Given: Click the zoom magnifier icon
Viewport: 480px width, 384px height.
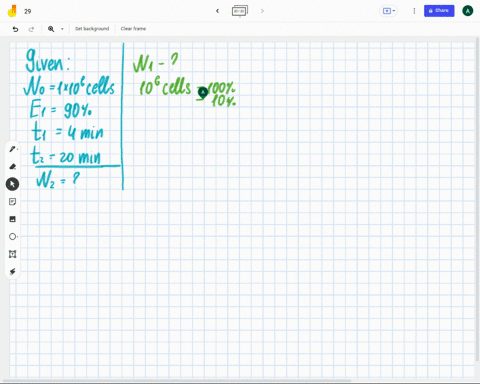Looking at the screenshot, I should click(51, 29).
